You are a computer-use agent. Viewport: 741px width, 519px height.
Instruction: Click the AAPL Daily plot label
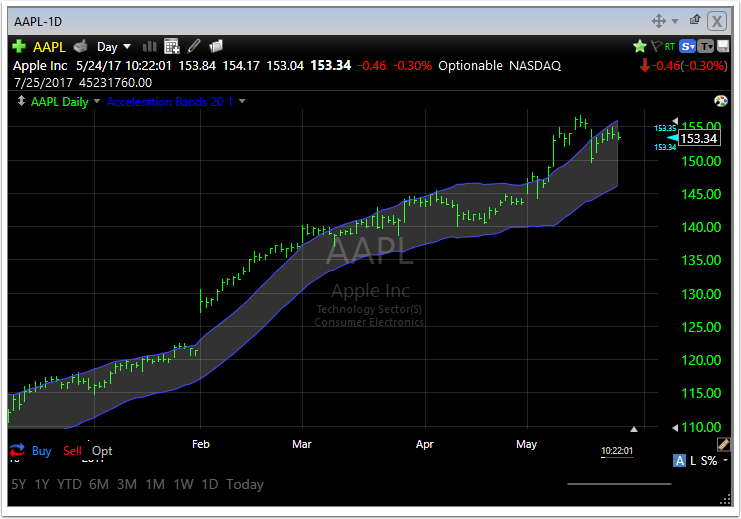[x=60, y=102]
